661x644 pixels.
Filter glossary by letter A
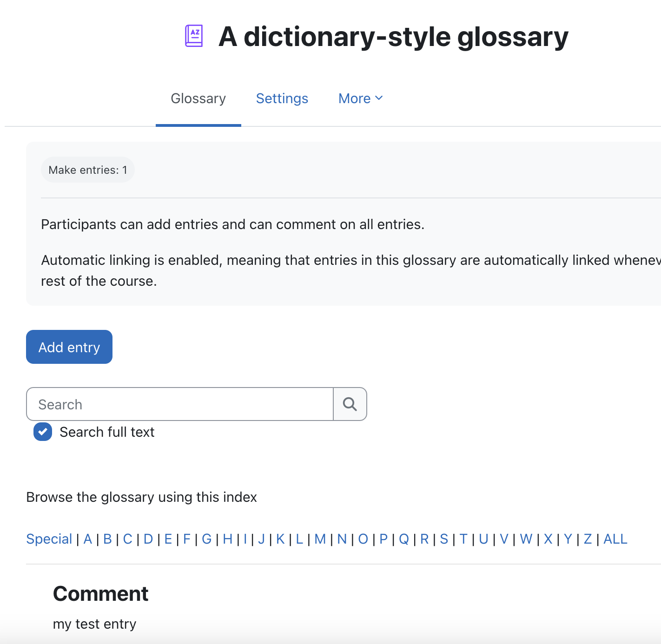(88, 539)
